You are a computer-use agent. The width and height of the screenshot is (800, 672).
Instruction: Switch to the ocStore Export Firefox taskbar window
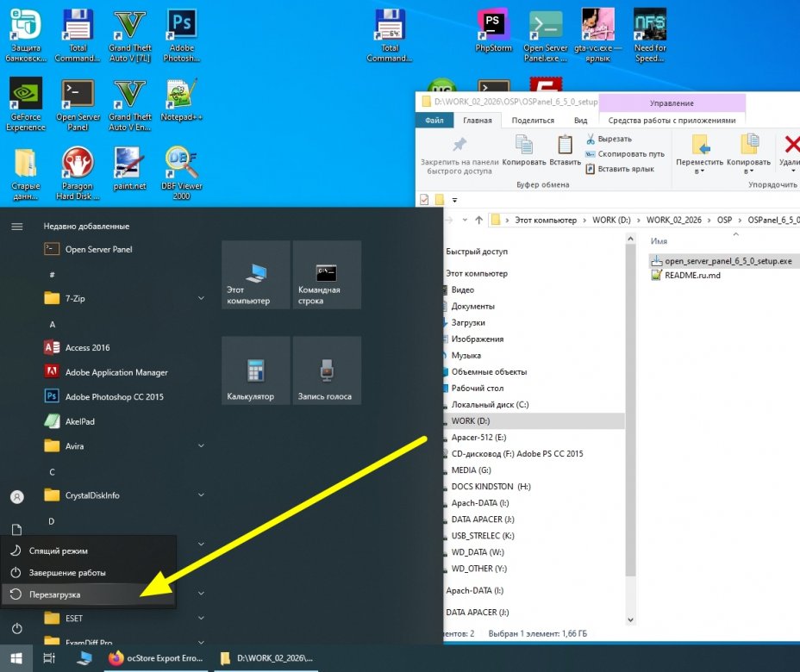(156, 658)
